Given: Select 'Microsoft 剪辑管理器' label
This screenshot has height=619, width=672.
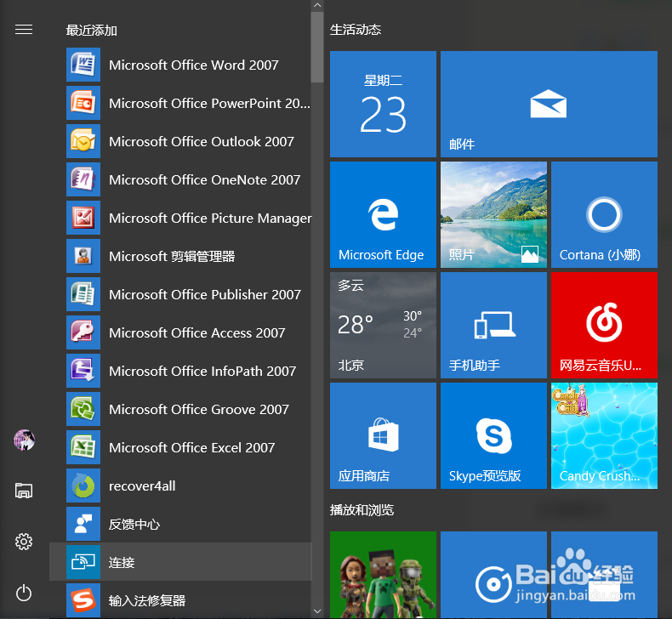Looking at the screenshot, I should click(172, 257).
